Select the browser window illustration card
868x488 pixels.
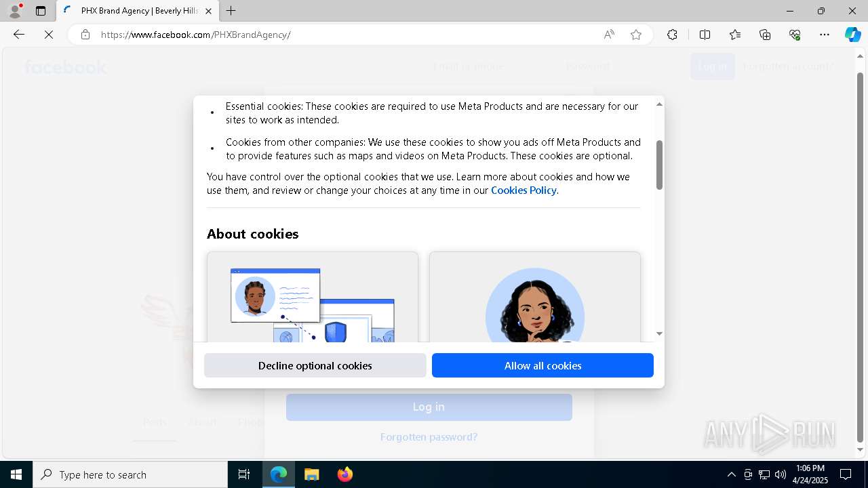click(x=313, y=297)
